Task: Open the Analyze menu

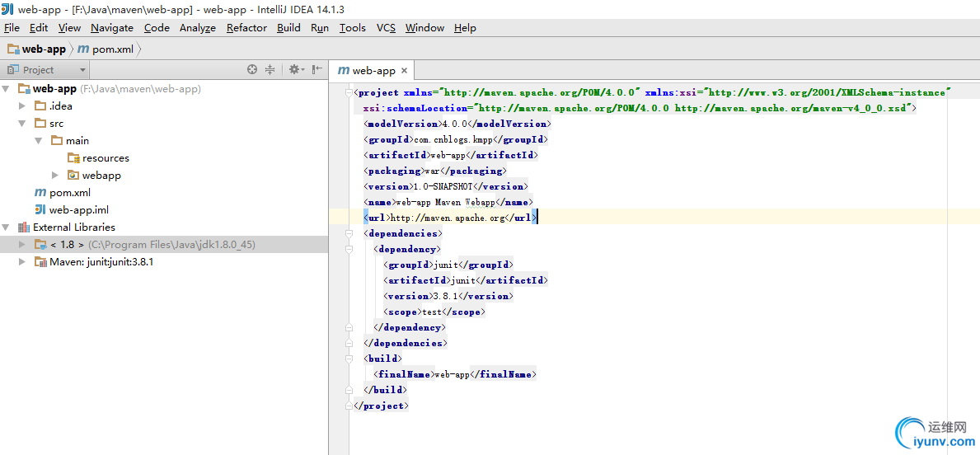Action: tap(198, 27)
